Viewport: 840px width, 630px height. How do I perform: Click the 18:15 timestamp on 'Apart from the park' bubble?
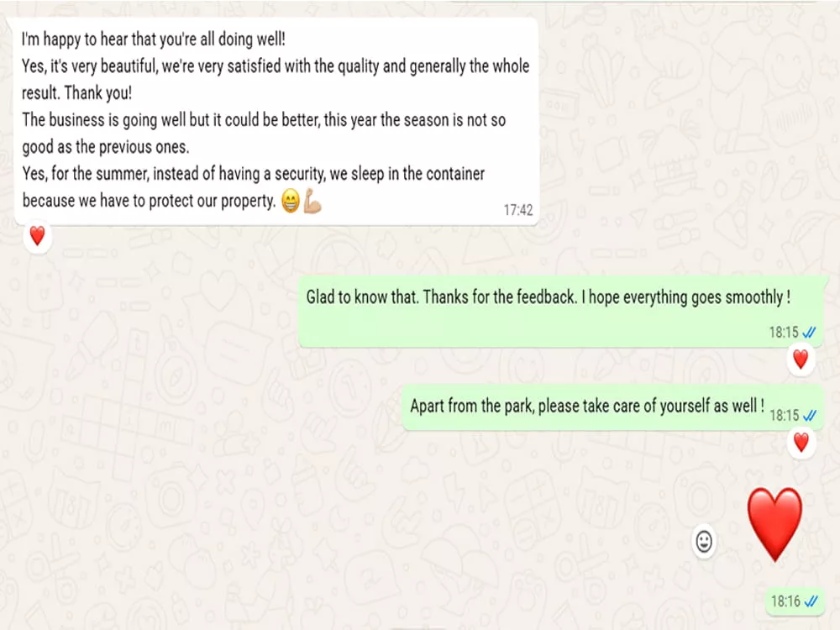[x=784, y=416]
